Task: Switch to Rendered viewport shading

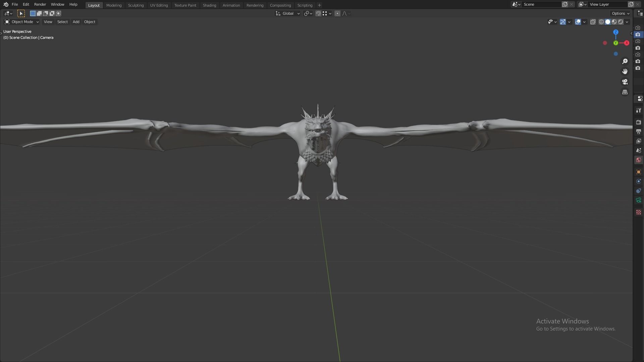Action: pos(621,22)
